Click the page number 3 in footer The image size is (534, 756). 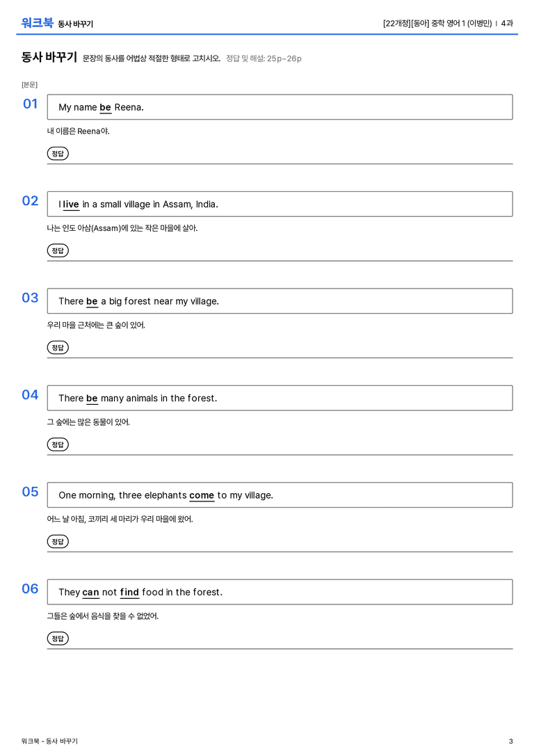(511, 741)
